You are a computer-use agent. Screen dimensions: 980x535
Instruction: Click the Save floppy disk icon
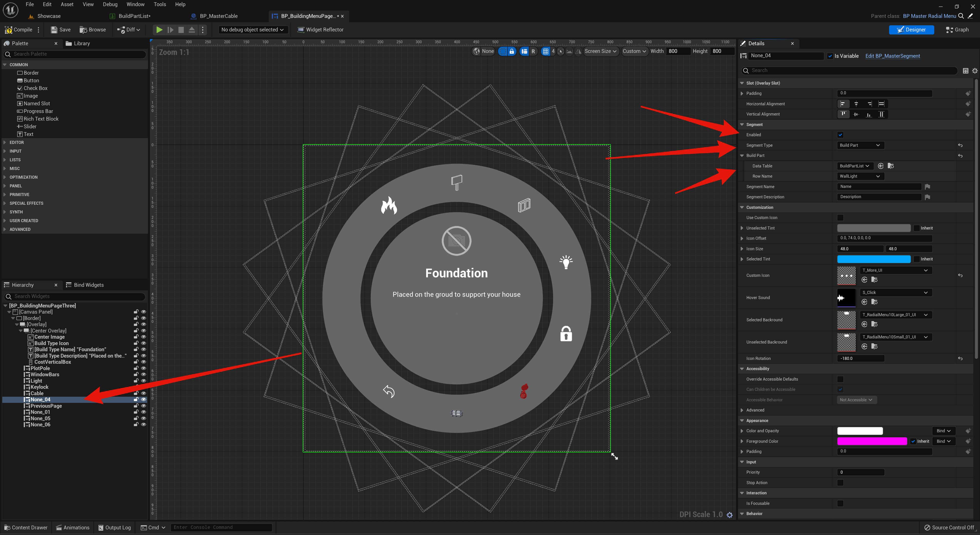[54, 30]
